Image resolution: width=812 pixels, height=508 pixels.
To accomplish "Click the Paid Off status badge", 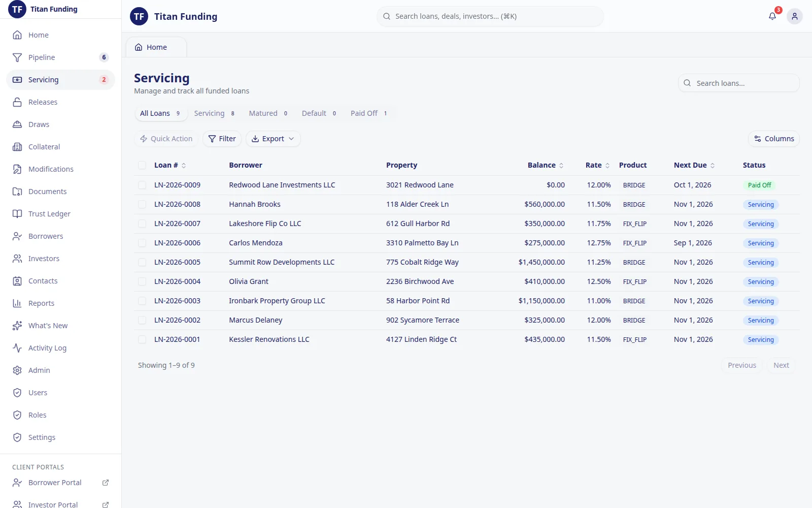I will click(x=759, y=185).
